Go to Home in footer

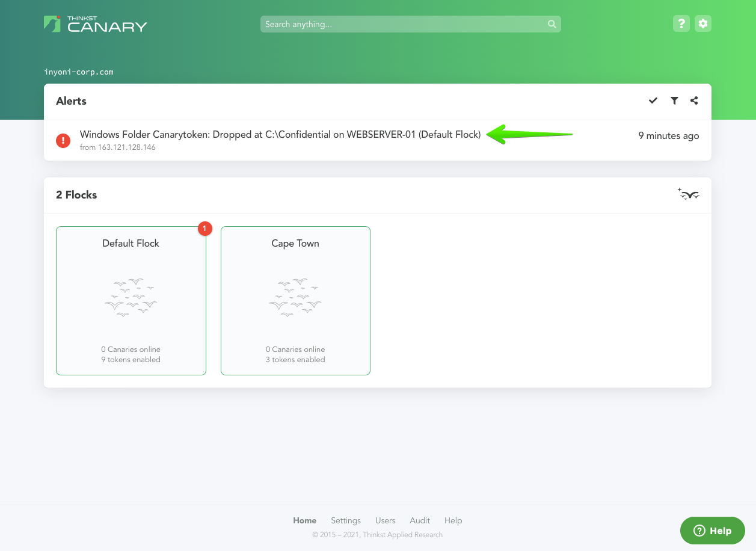[x=305, y=520]
